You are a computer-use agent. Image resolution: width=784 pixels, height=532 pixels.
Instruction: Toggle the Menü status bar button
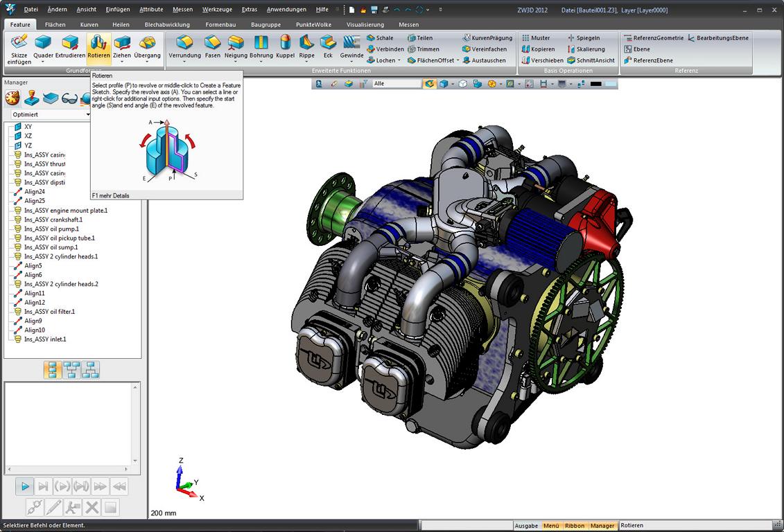[x=551, y=526]
